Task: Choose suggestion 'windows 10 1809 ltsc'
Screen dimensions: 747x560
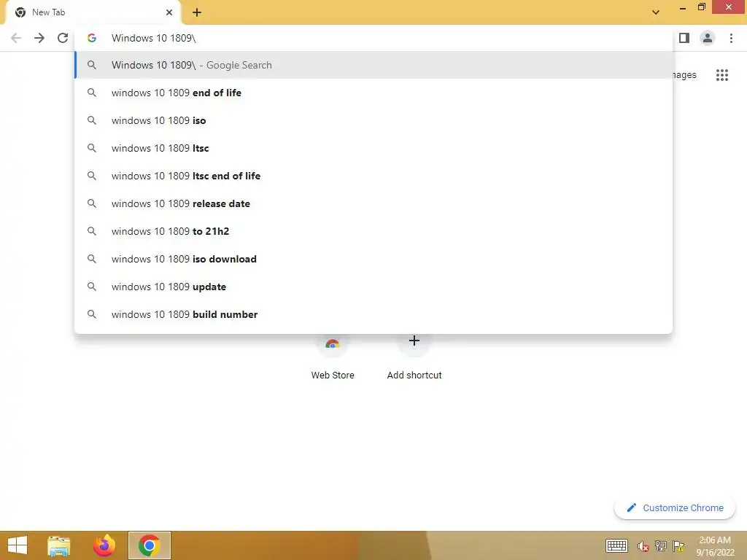Action: 373,148
